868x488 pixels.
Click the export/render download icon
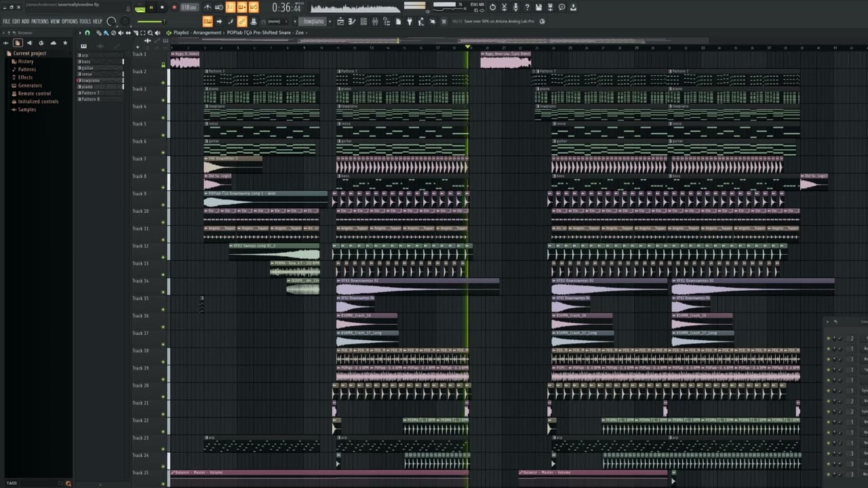point(573,7)
